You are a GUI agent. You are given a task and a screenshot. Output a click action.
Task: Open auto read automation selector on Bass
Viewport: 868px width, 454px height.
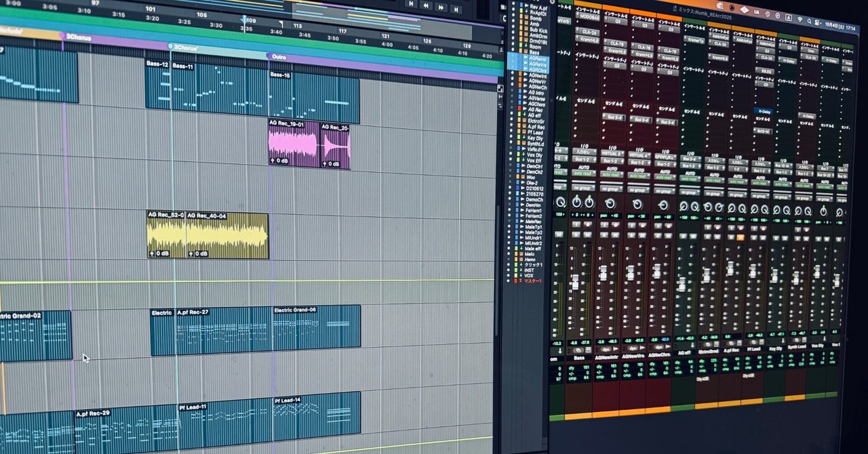584,173
